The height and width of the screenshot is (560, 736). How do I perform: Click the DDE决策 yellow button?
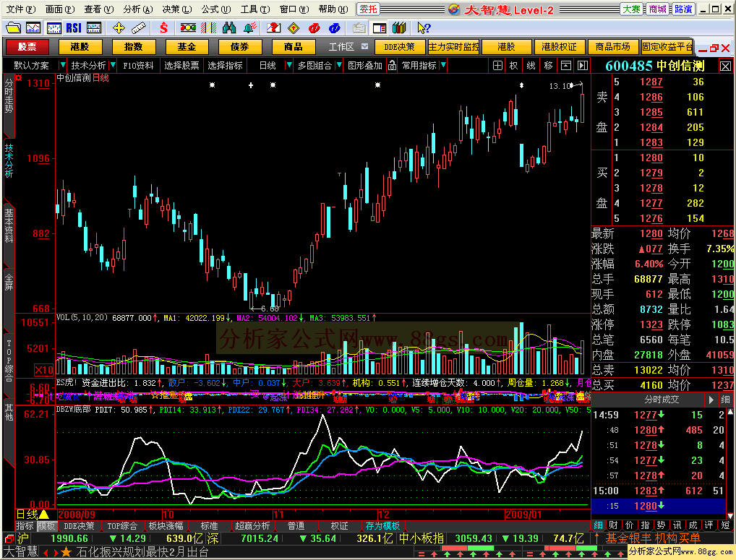click(400, 47)
